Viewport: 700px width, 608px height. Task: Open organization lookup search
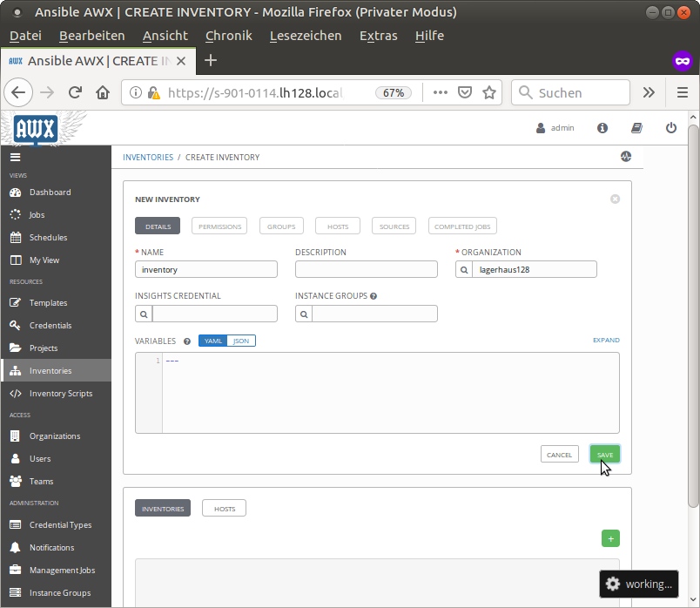tap(464, 270)
